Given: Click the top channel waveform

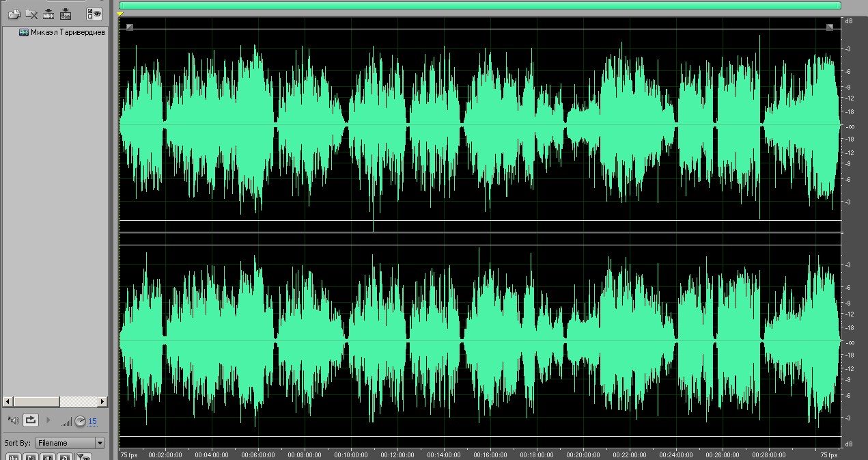Looking at the screenshot, I should click(x=480, y=124).
